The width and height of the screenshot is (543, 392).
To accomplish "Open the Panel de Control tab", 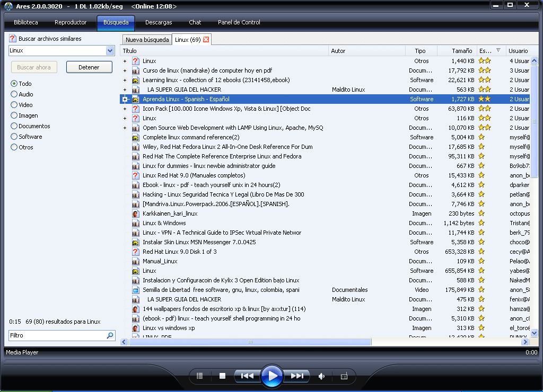I will pos(239,23).
